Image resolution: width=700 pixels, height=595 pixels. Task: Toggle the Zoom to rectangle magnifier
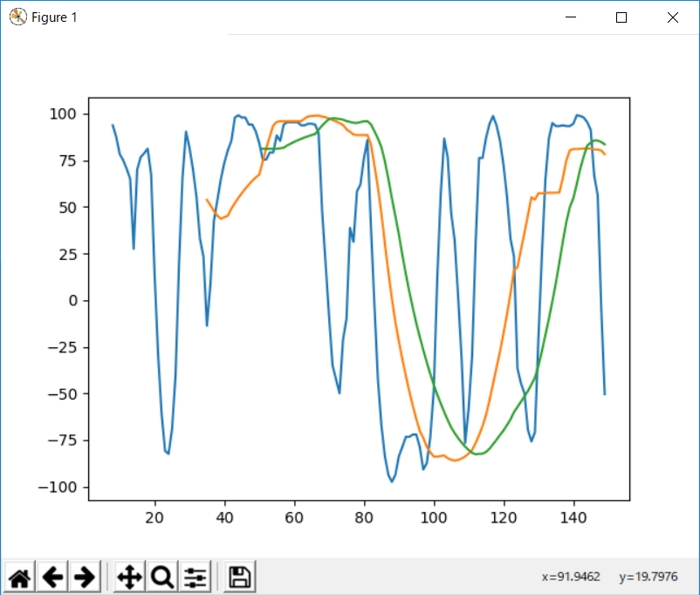(x=161, y=577)
